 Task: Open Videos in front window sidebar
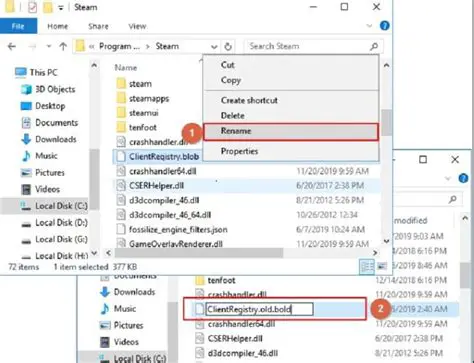[x=47, y=189]
